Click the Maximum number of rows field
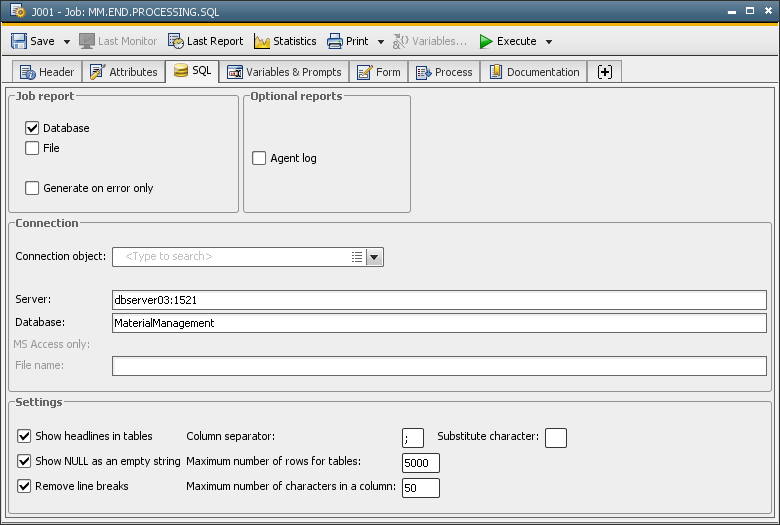Viewport: 780px width, 525px height. pyautogui.click(x=420, y=463)
